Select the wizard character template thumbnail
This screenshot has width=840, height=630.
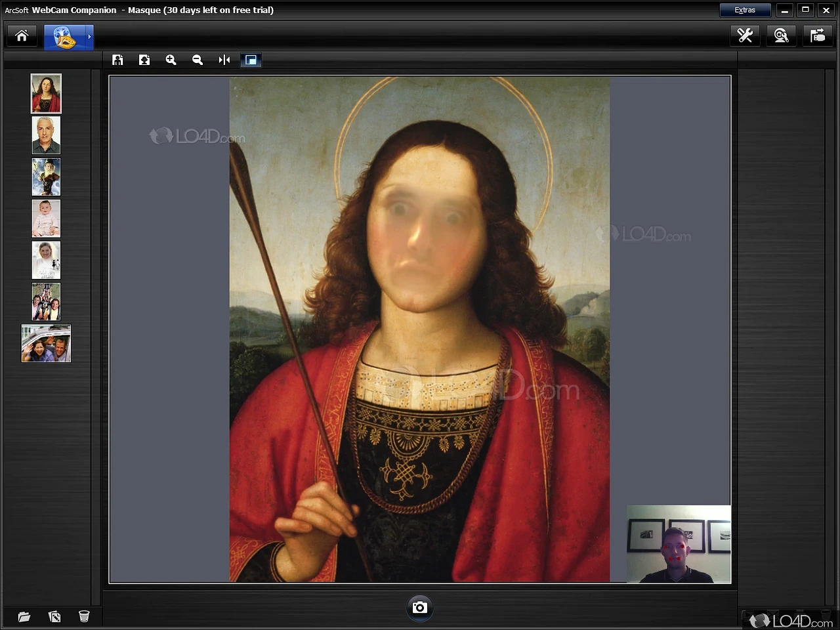(46, 177)
